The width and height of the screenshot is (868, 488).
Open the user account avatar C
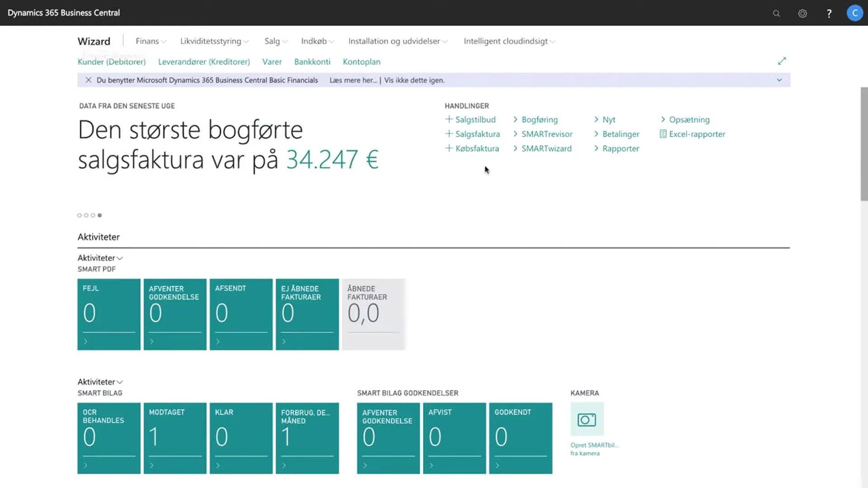click(x=854, y=13)
